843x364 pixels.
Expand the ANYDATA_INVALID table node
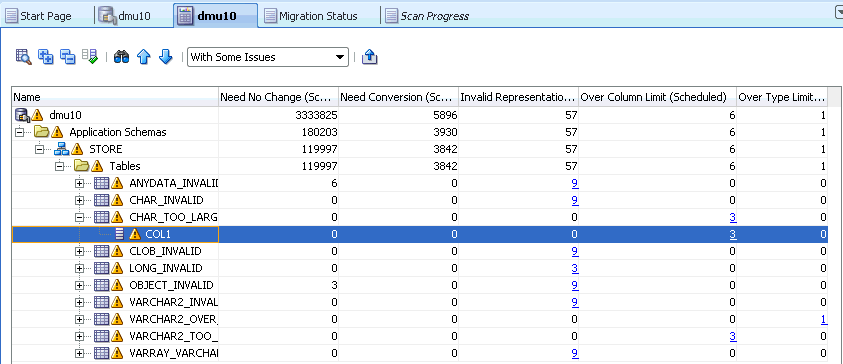pos(80,183)
